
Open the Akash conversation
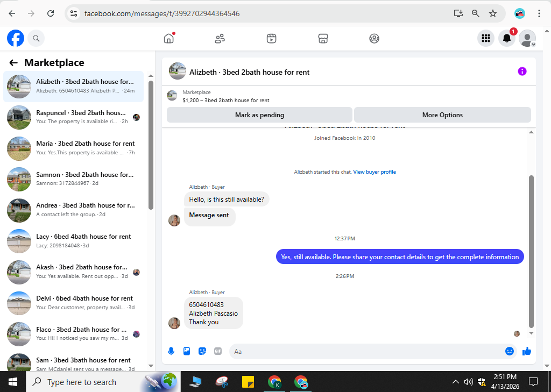[x=73, y=272]
